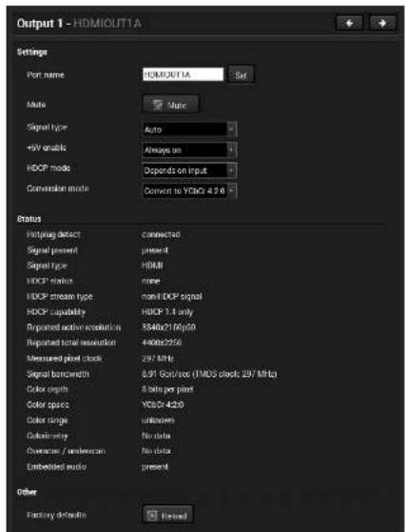Select the reported active resolution 3840x2160p50

tap(168, 327)
